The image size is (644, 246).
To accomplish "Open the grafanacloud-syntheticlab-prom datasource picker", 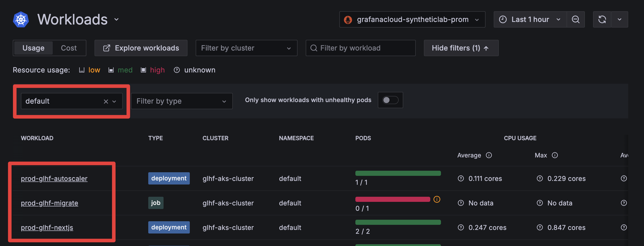I will click(x=412, y=19).
